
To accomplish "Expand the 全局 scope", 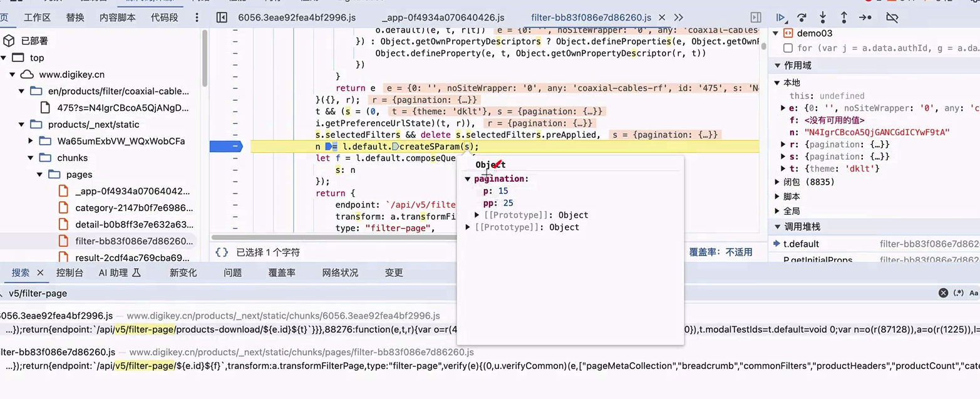I will (x=778, y=211).
